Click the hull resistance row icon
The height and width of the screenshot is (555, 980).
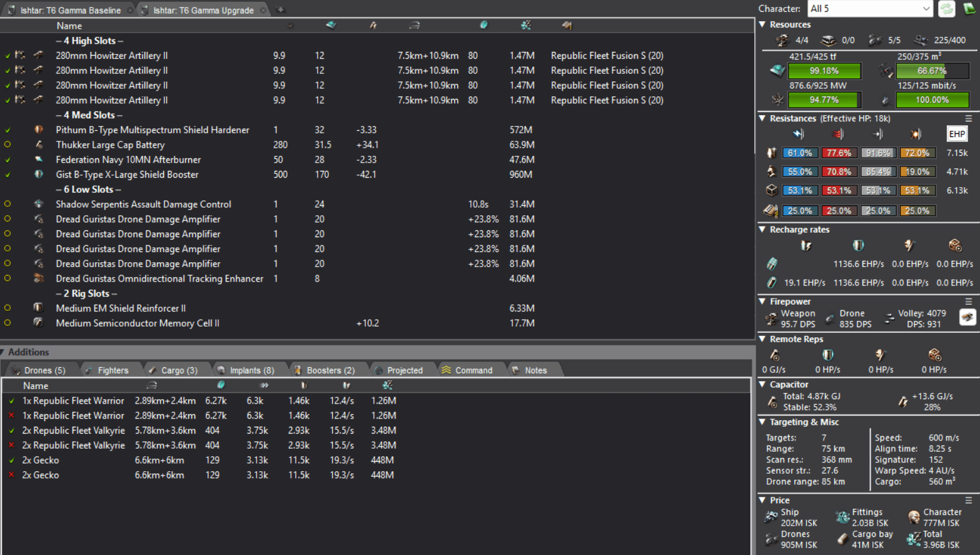click(771, 190)
